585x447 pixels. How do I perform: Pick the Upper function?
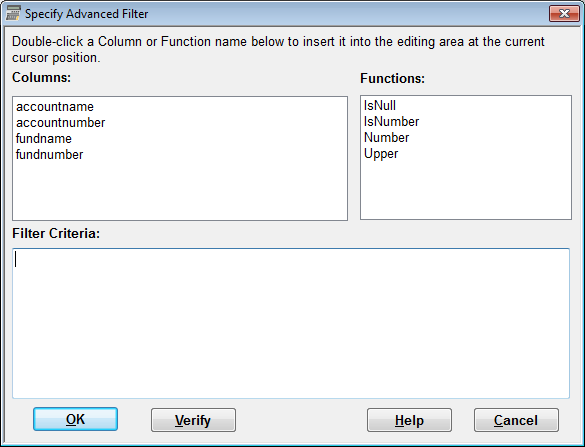381,154
